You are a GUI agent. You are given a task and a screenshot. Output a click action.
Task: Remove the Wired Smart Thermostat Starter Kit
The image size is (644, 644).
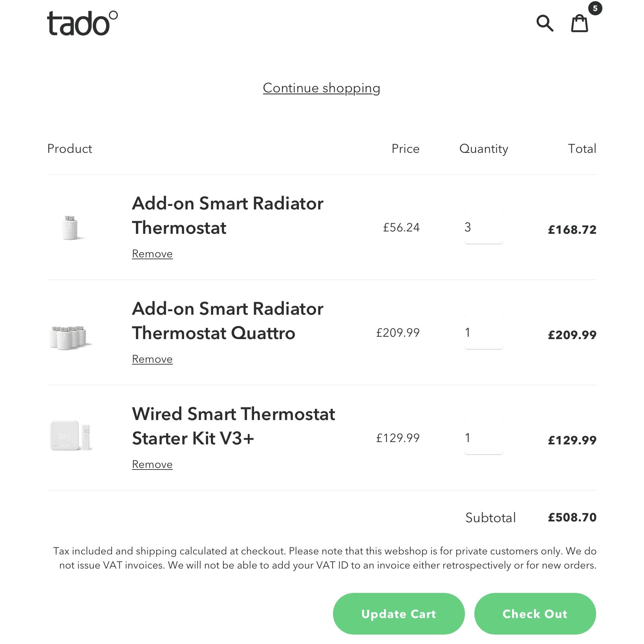tap(152, 464)
